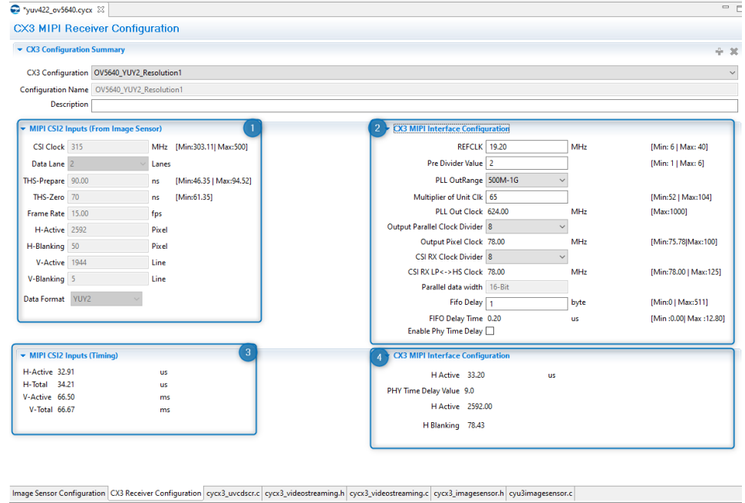Screen dimensions: 745x503
Task: Open Output Parallel Clock Divider dropdown
Action: click(527, 227)
